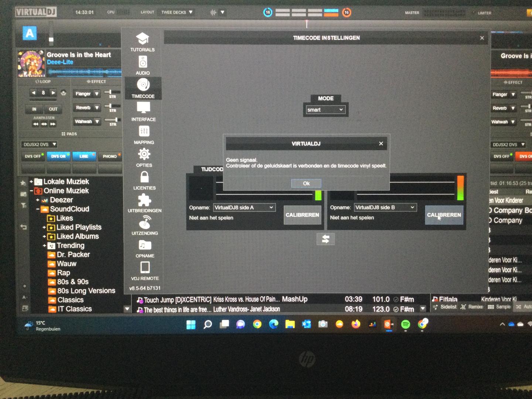Expand the Lokale Muziek folder

tap(31, 181)
